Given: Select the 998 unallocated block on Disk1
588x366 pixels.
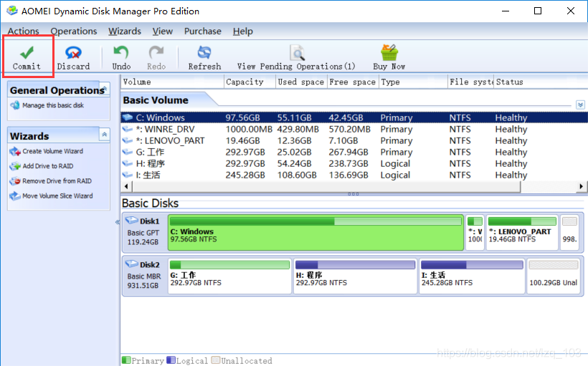Looking at the screenshot, I should pos(569,233).
